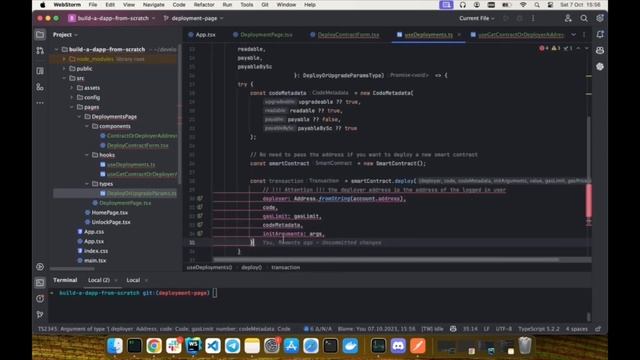The width and height of the screenshot is (640, 360).
Task: Collapse the types folder
Action: tap(87, 184)
